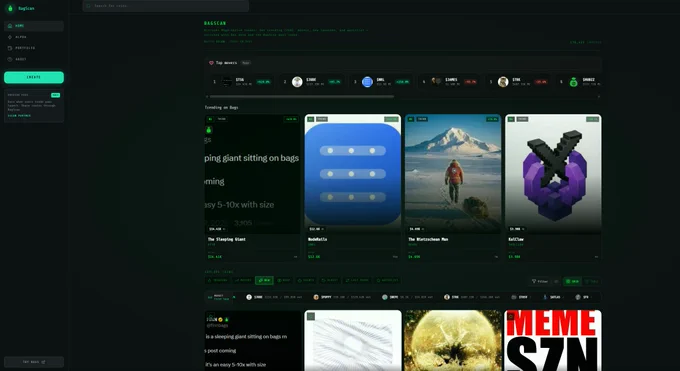This screenshot has width=680, height=371.
Task: Click The Nietzschean Man title text
Action: pos(428,240)
